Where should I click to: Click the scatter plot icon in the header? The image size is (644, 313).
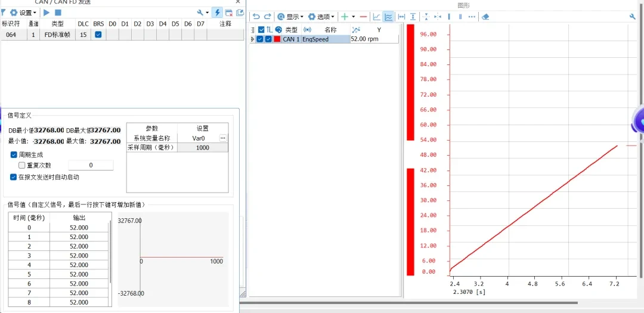(356, 30)
